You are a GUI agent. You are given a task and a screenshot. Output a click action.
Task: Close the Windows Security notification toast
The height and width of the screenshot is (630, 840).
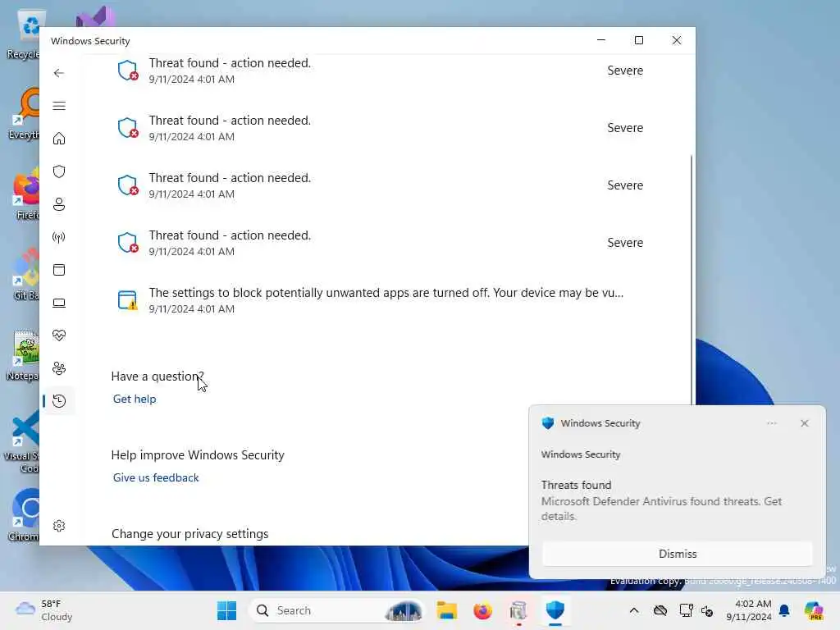(x=804, y=423)
